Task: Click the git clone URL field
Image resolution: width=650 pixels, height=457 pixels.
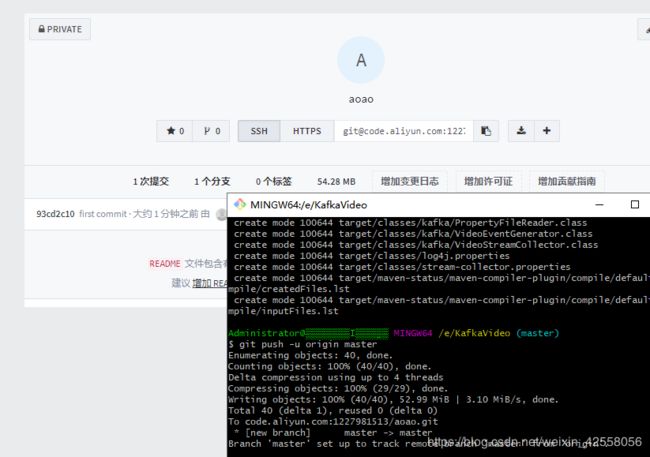Action: tap(404, 131)
